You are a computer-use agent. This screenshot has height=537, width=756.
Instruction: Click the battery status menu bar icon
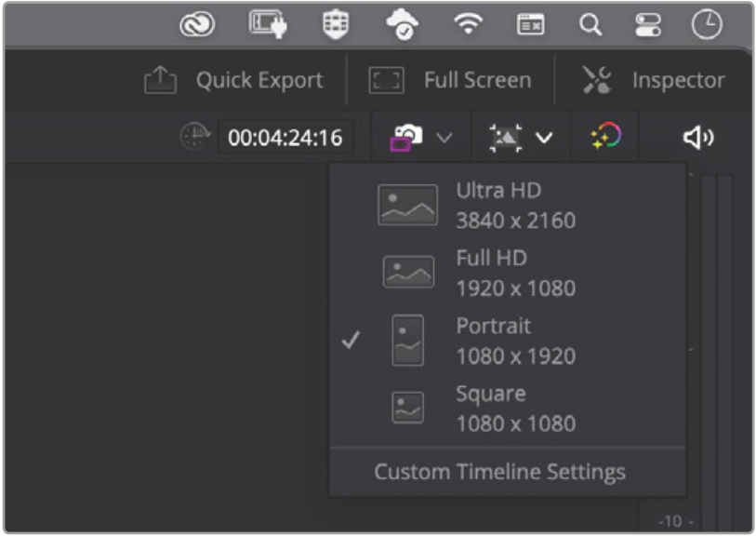tap(267, 25)
